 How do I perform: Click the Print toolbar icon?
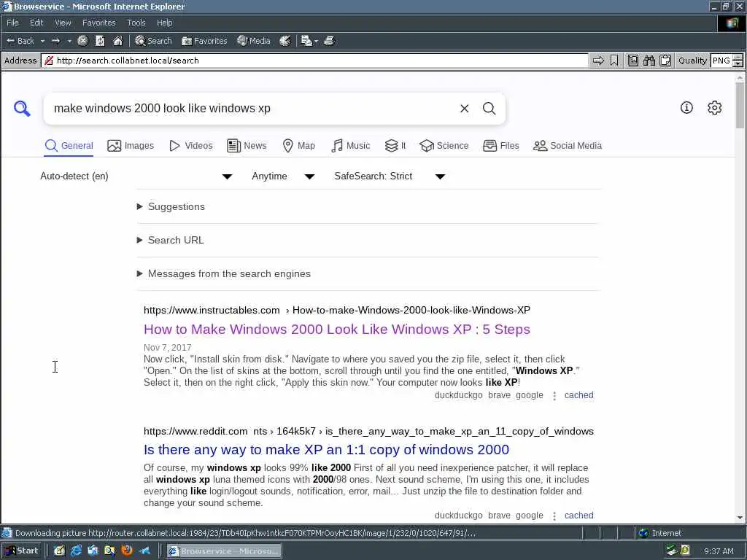click(329, 41)
